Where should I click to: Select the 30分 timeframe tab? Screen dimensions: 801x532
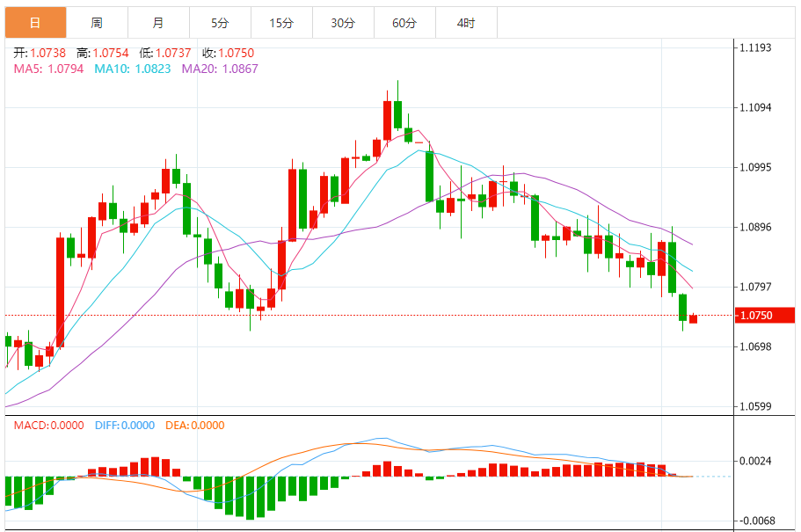[343, 23]
